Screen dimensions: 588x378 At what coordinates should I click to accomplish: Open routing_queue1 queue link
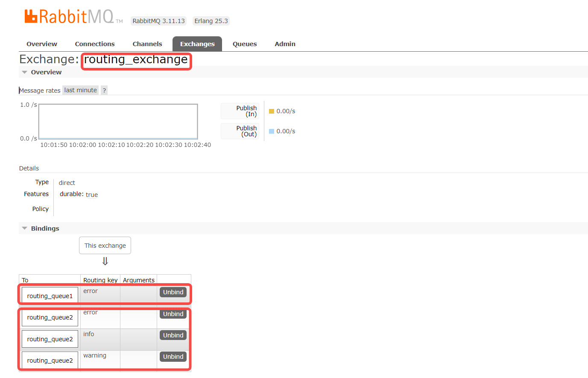(x=50, y=296)
